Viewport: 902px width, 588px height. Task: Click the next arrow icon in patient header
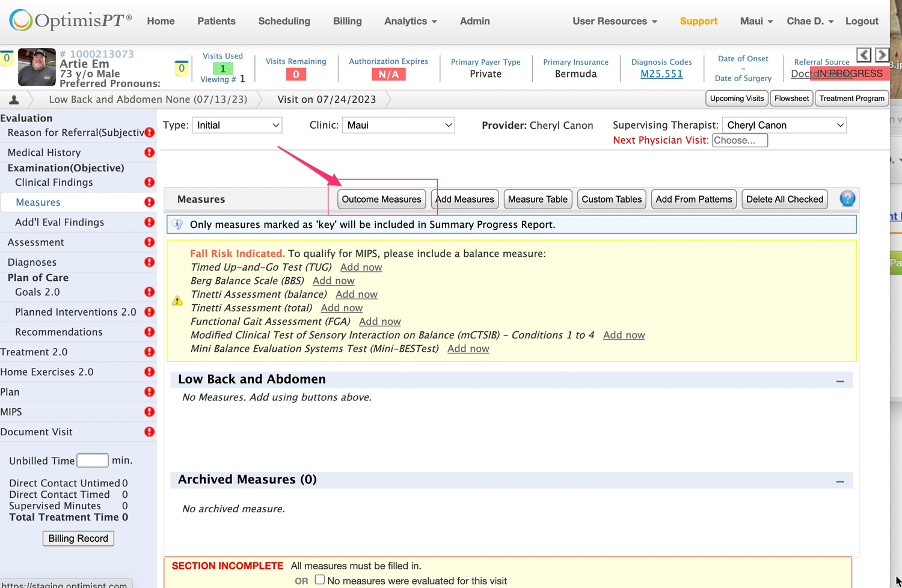(882, 55)
